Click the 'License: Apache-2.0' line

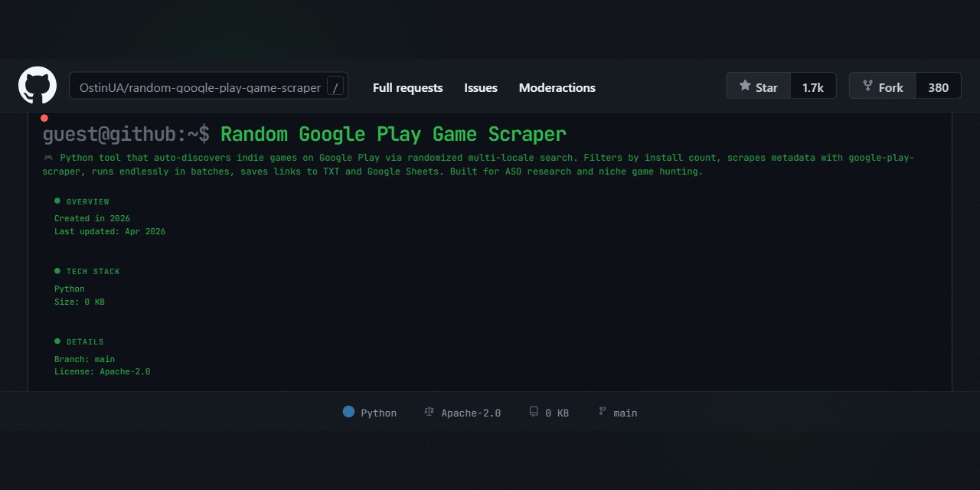pyautogui.click(x=103, y=371)
